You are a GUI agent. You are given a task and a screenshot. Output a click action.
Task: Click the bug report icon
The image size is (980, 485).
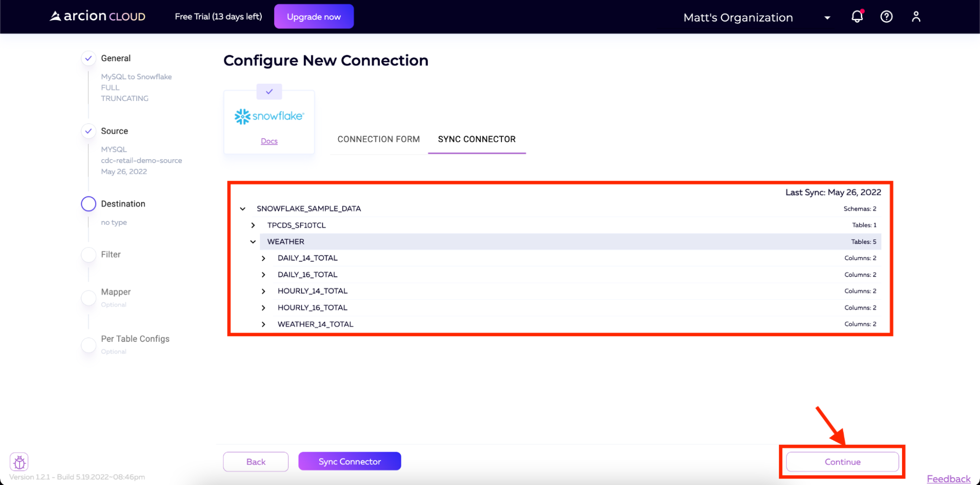pyautogui.click(x=19, y=461)
